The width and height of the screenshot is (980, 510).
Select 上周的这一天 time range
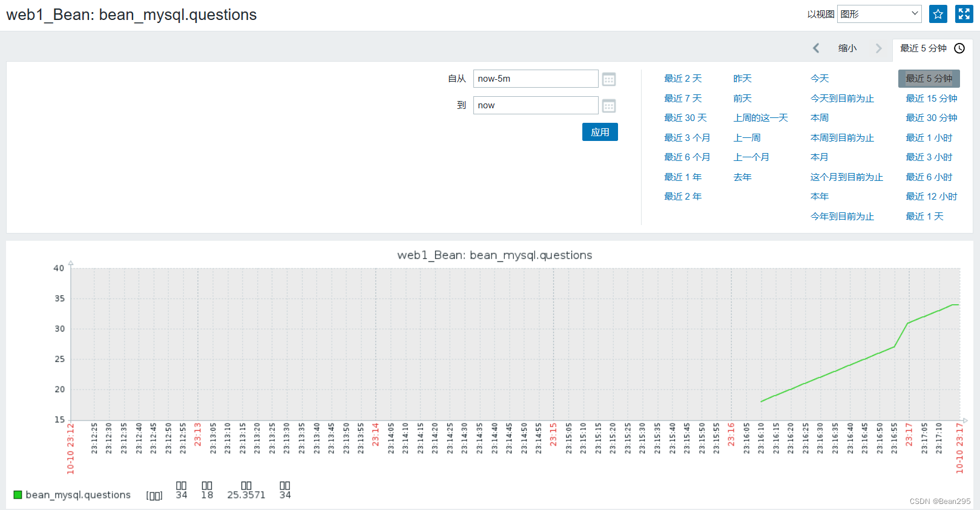coord(761,118)
